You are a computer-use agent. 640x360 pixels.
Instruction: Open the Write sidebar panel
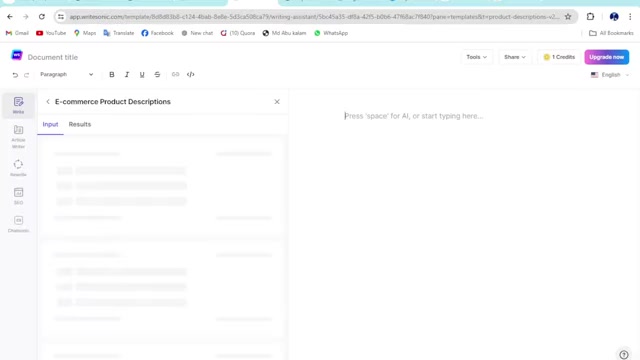[18, 105]
